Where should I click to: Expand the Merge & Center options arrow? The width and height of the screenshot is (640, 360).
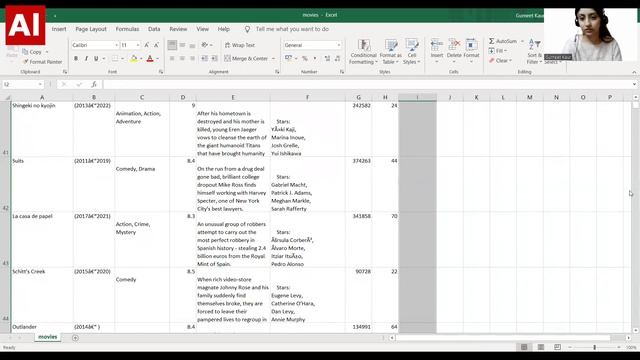click(x=273, y=59)
